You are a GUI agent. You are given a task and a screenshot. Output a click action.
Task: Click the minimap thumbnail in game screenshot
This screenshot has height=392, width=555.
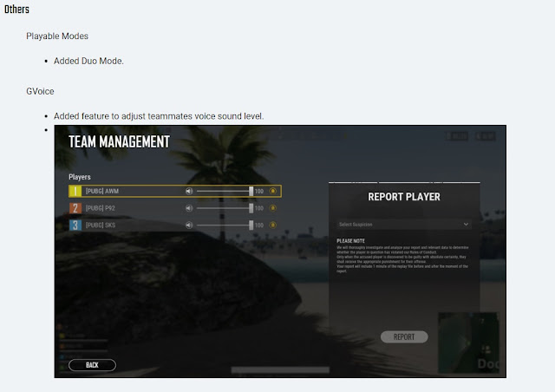pos(468,343)
